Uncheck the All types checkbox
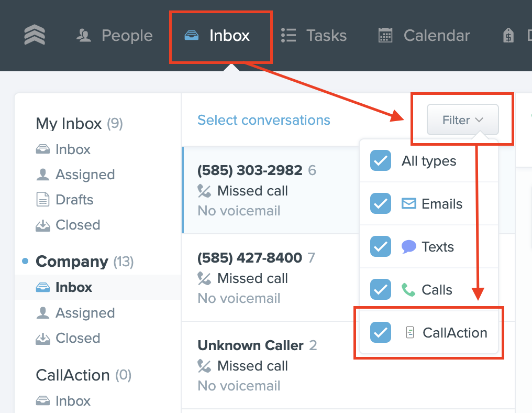 (380, 160)
